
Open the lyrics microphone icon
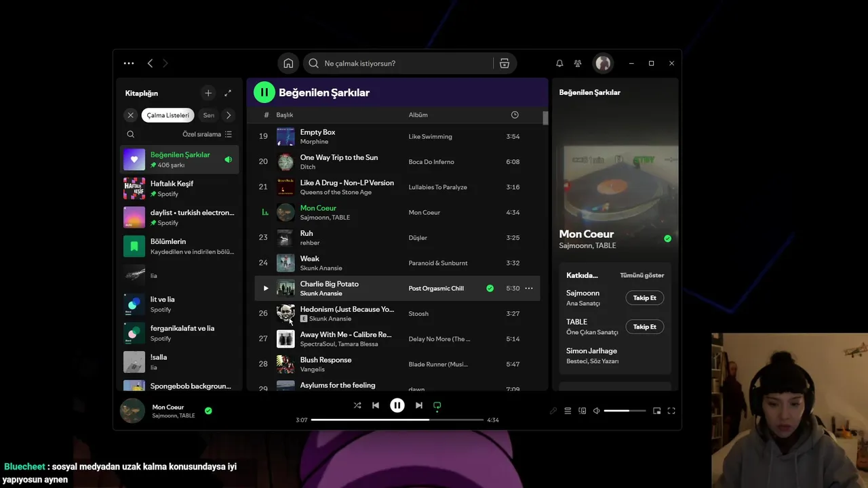pyautogui.click(x=553, y=411)
